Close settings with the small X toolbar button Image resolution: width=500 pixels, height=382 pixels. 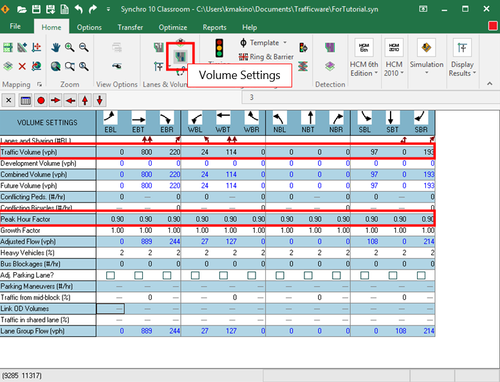click(x=9, y=100)
